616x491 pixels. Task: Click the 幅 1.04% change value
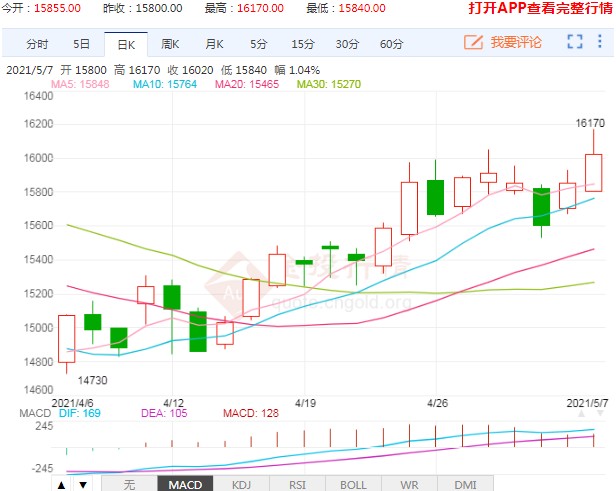[x=297, y=70]
